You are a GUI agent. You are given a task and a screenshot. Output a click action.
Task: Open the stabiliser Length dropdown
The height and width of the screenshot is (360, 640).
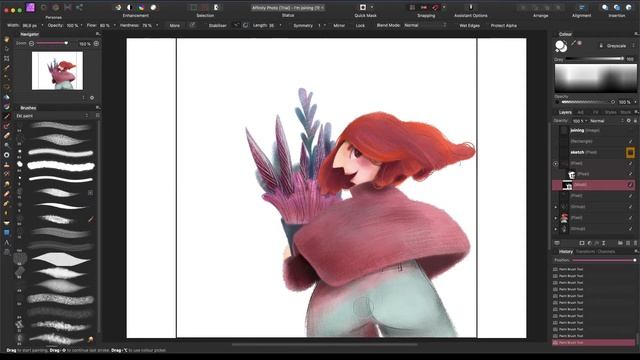click(x=280, y=25)
